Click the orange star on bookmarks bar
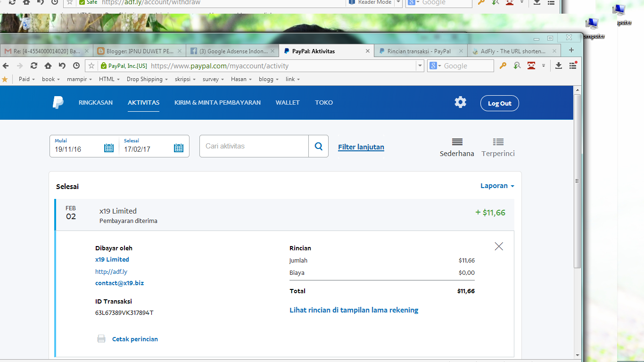Screen dimensions: 644x362 coord(5,79)
